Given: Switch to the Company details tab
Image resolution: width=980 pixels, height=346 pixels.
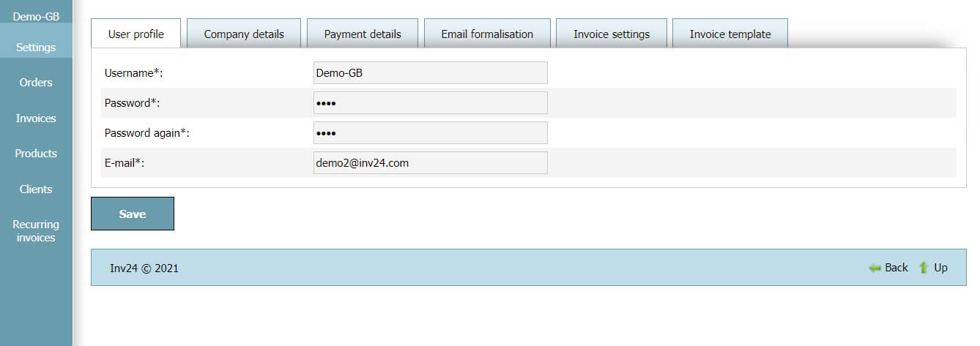Looking at the screenshot, I should coord(244,34).
